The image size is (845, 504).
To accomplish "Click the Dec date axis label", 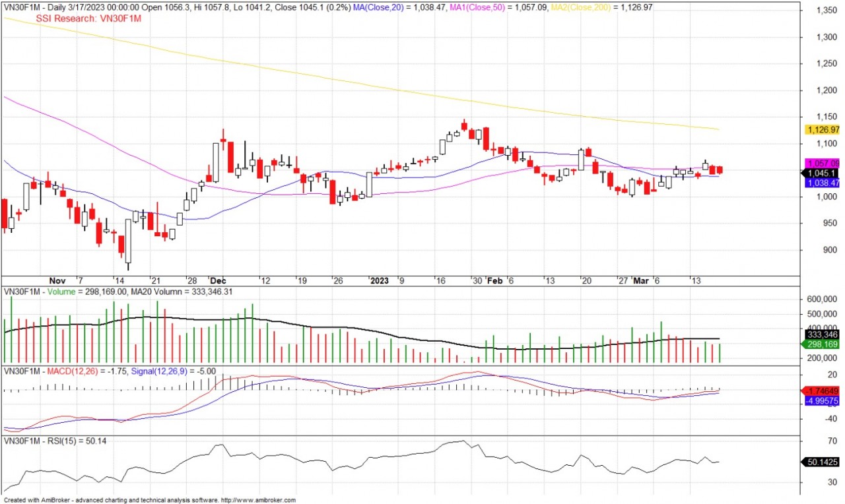I will 217,280.
